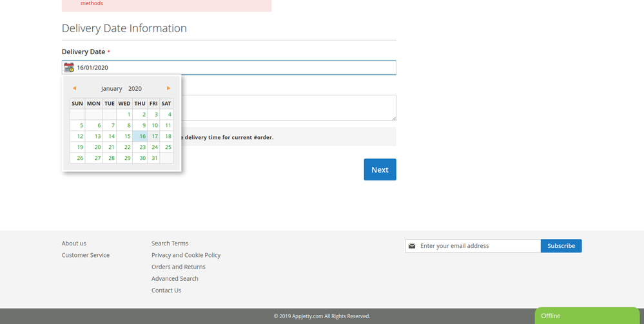The width and height of the screenshot is (644, 324).
Task: Pick January 31 as delivery date
Action: (154, 158)
